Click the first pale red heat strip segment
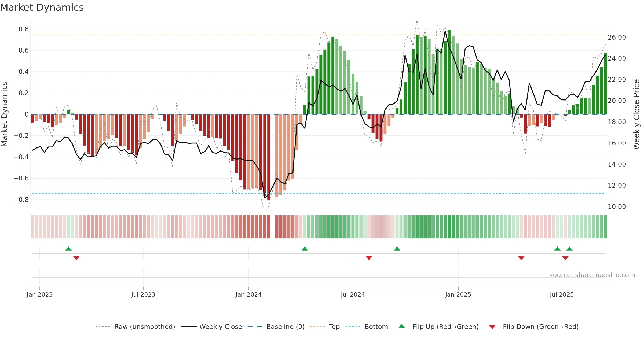 [32, 227]
